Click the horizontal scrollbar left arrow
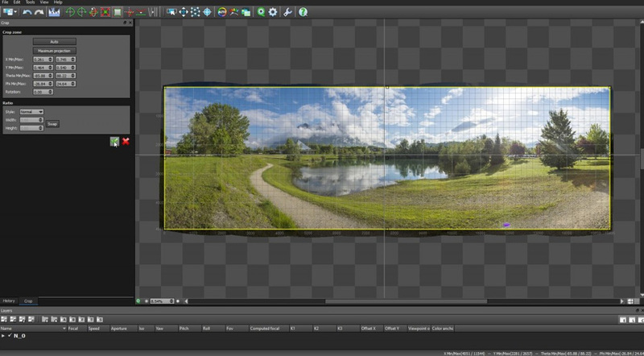This screenshot has width=644, height=356. [186, 301]
